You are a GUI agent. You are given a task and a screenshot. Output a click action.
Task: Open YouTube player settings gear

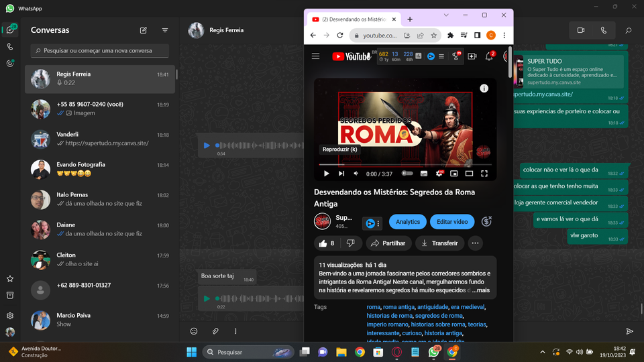tap(439, 174)
